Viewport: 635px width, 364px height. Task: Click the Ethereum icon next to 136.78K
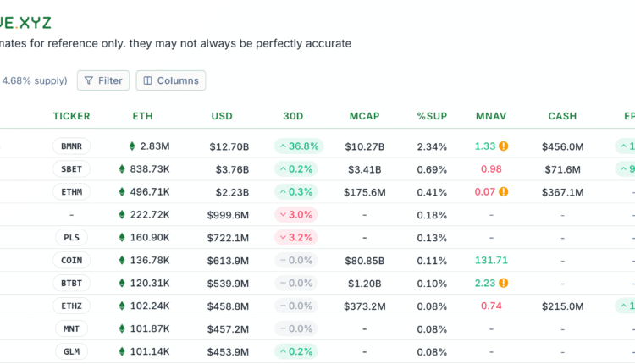click(121, 261)
